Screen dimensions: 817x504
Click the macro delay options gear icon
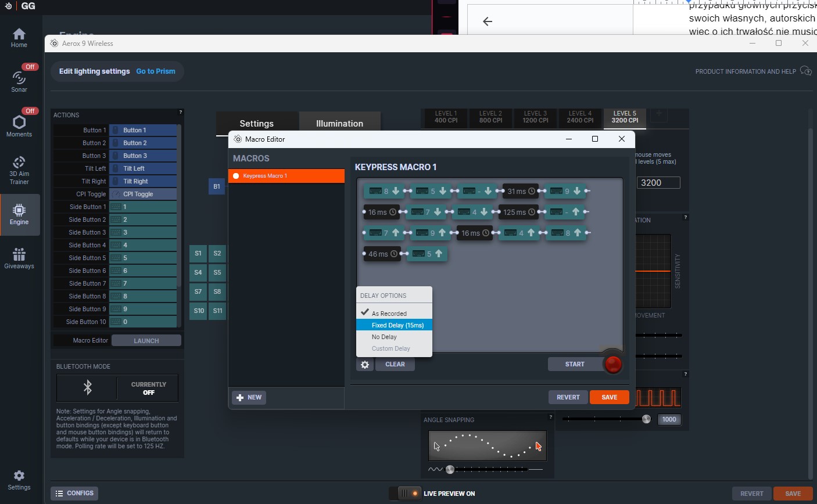pos(365,365)
